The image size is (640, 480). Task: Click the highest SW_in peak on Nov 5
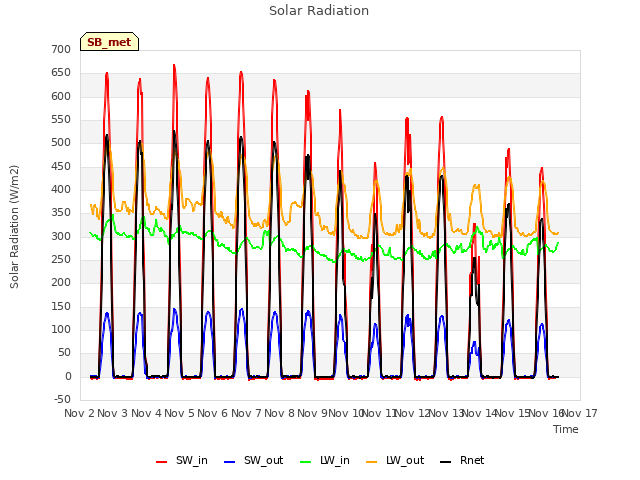(174, 65)
